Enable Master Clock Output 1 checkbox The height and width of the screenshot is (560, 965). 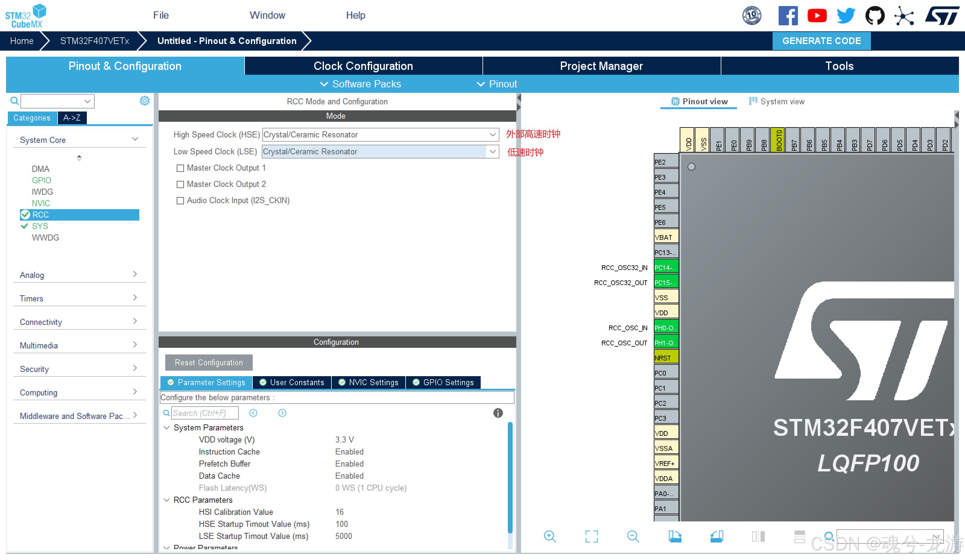tap(180, 168)
